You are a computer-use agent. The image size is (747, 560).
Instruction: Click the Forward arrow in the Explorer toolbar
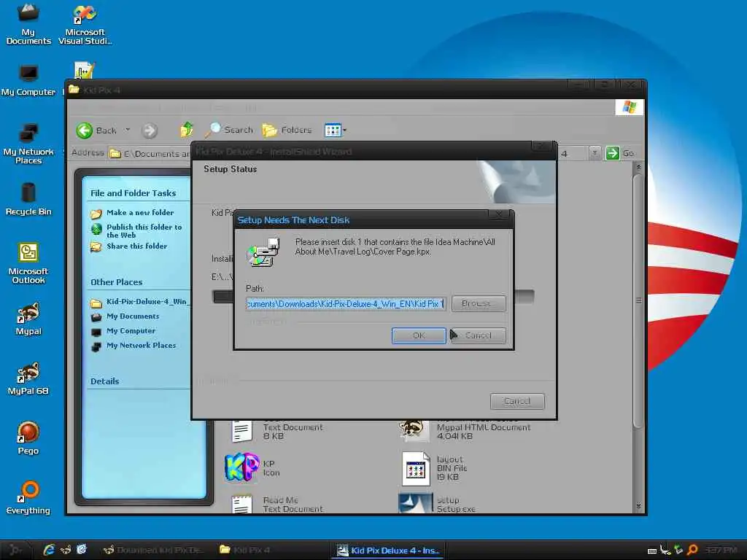[x=150, y=131]
